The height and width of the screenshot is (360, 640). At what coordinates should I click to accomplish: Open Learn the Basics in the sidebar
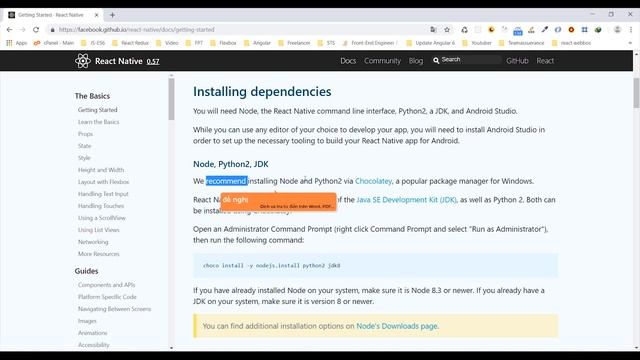click(98, 122)
